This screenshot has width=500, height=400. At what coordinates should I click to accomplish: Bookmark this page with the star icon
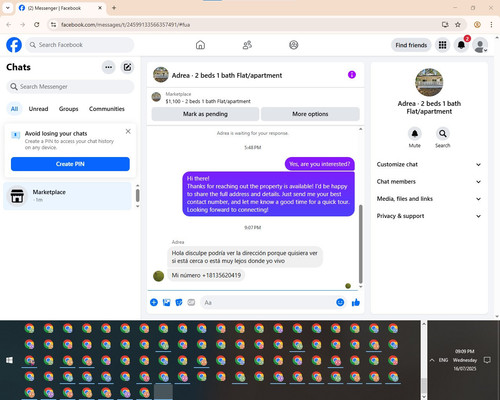pos(458,25)
